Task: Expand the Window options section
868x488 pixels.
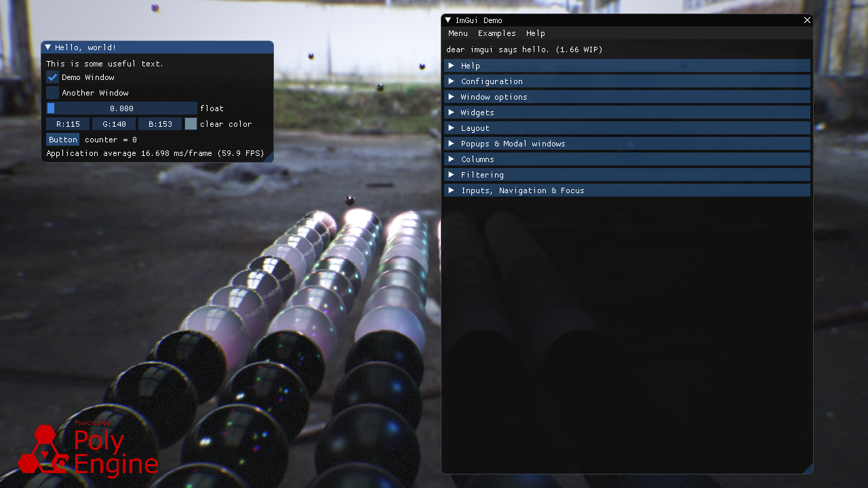Action: [x=627, y=97]
